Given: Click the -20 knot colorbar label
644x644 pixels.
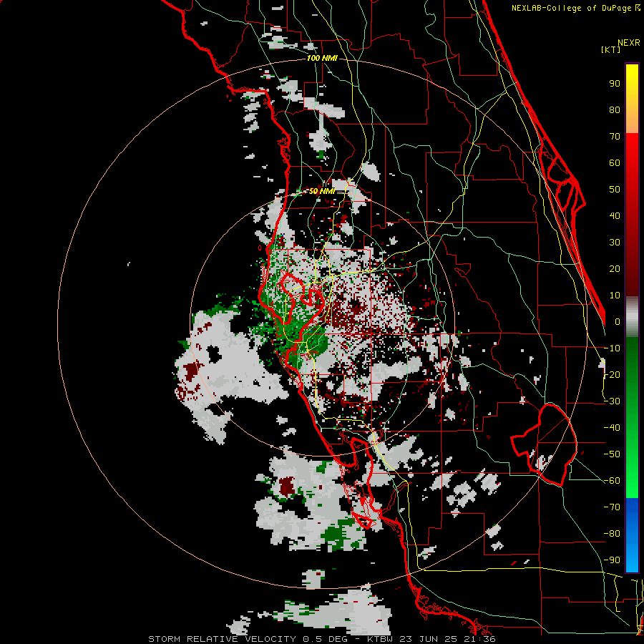Looking at the screenshot, I should (612, 375).
